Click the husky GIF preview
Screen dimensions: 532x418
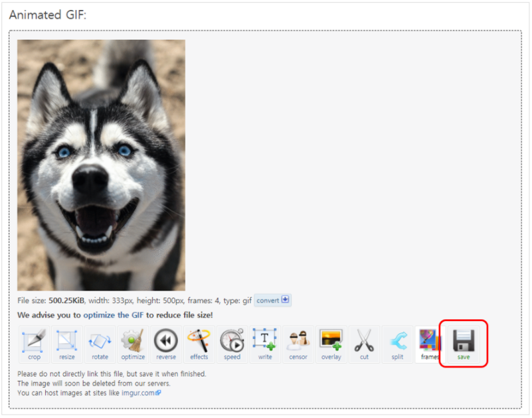tap(101, 165)
